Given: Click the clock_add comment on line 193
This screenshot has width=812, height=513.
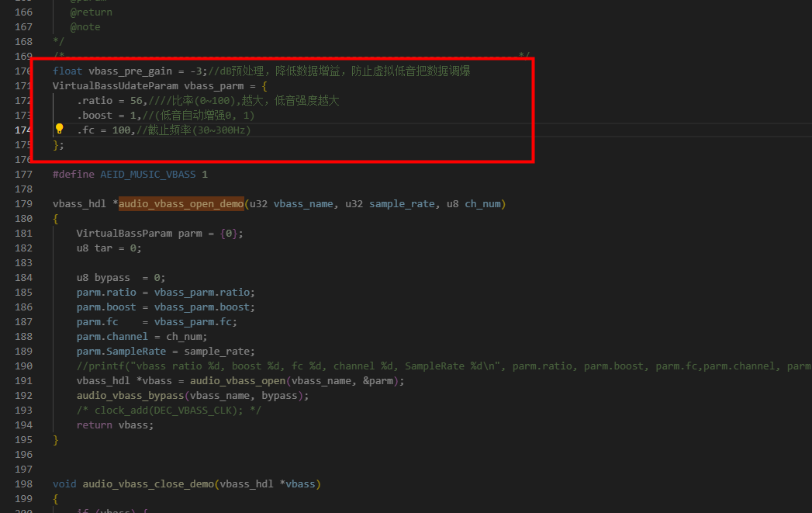Looking at the screenshot, I should (x=169, y=411).
